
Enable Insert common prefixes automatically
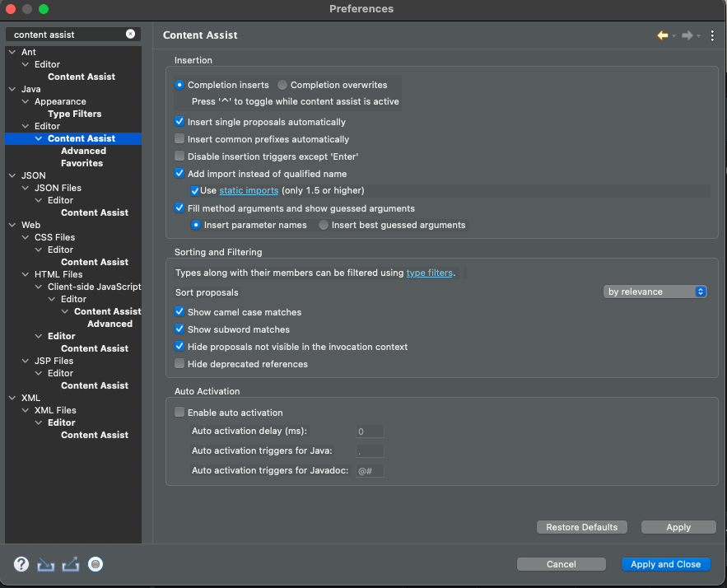[179, 138]
